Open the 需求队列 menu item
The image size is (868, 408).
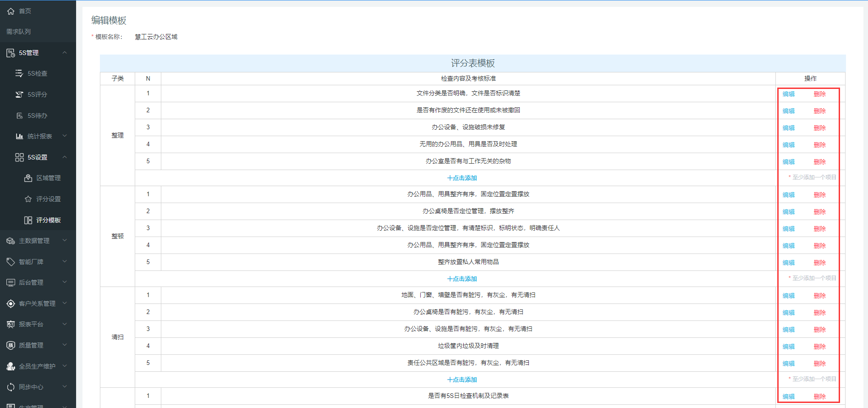tap(18, 32)
